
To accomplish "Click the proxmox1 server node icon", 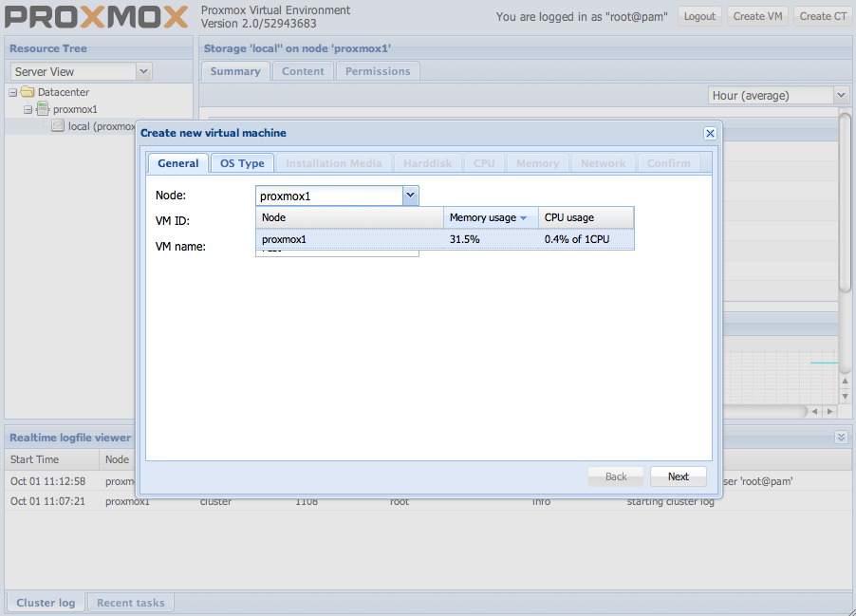I will [43, 109].
